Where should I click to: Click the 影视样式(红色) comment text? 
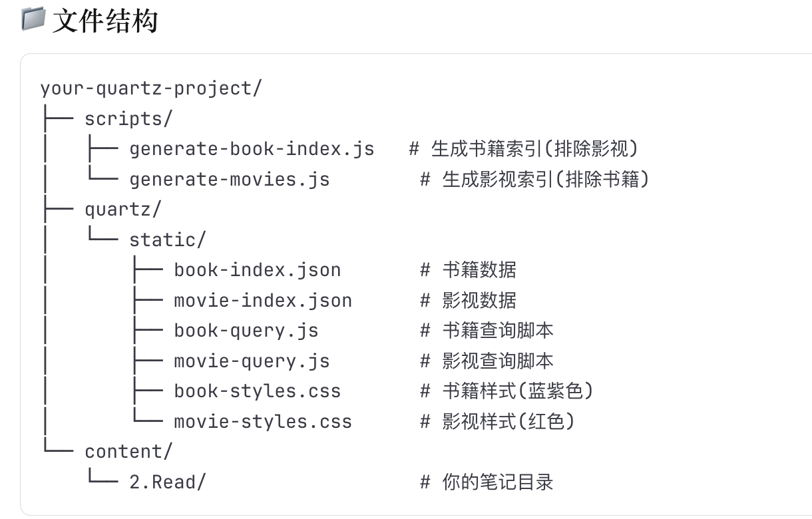(507, 422)
